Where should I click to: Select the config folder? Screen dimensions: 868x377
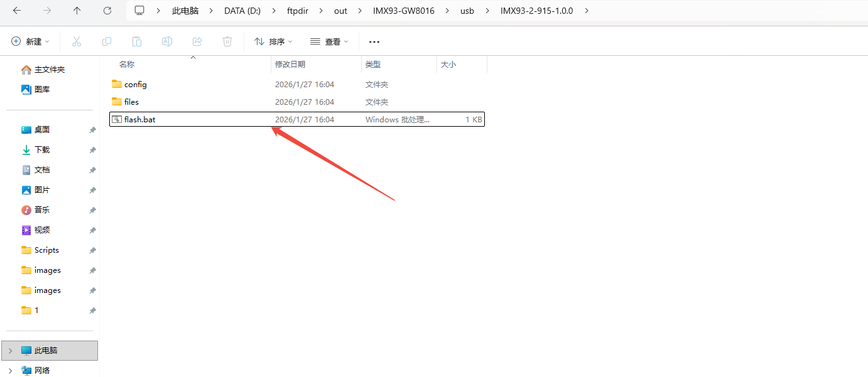(x=135, y=84)
